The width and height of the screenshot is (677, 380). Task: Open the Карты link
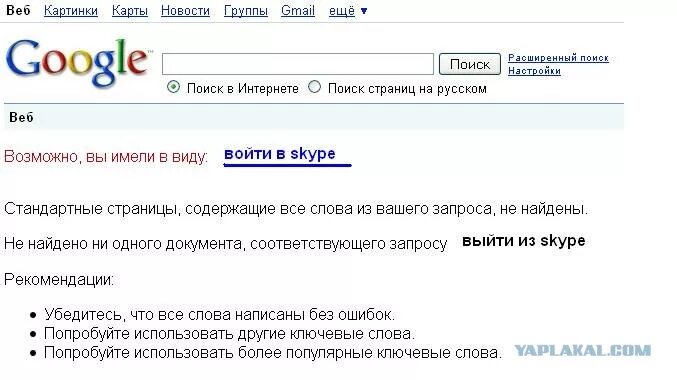click(x=130, y=10)
